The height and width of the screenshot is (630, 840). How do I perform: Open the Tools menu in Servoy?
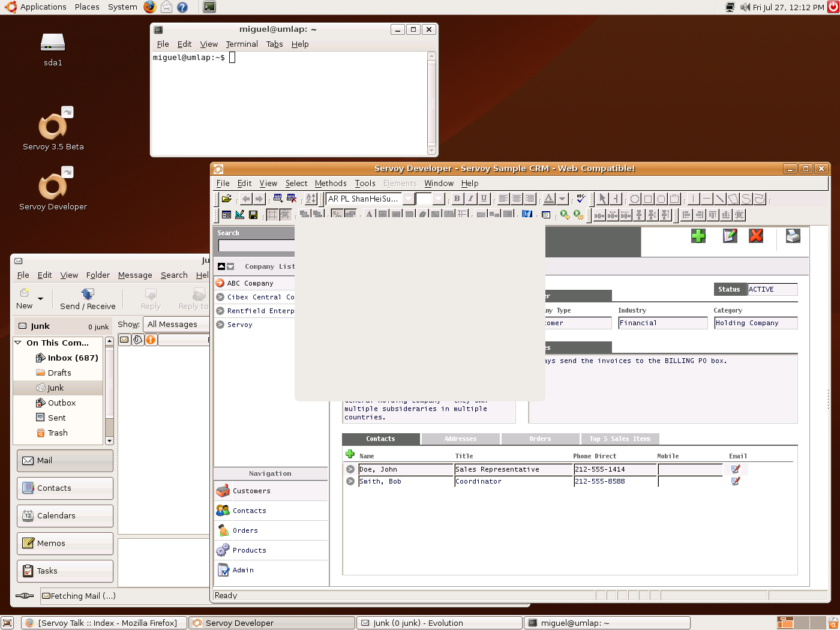(365, 183)
